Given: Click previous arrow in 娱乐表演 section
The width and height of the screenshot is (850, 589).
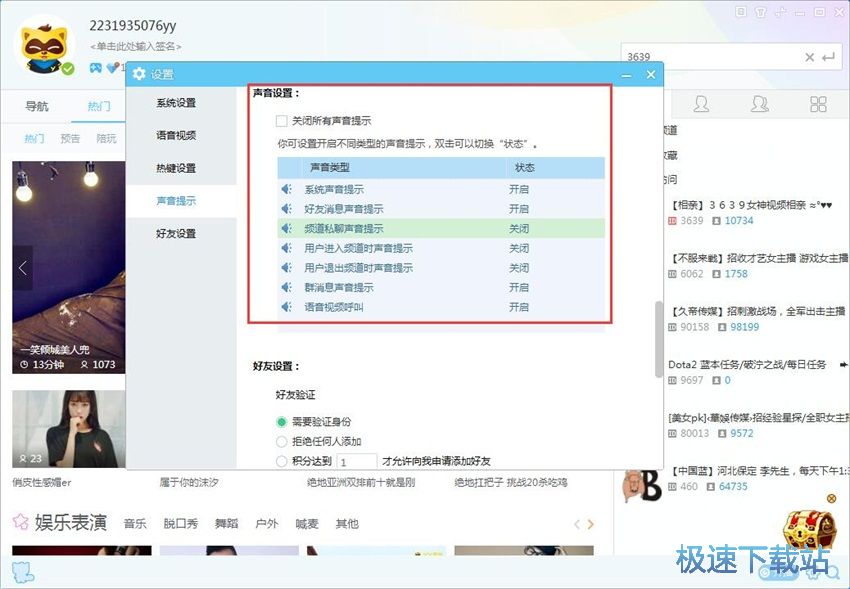Looking at the screenshot, I should tap(577, 524).
